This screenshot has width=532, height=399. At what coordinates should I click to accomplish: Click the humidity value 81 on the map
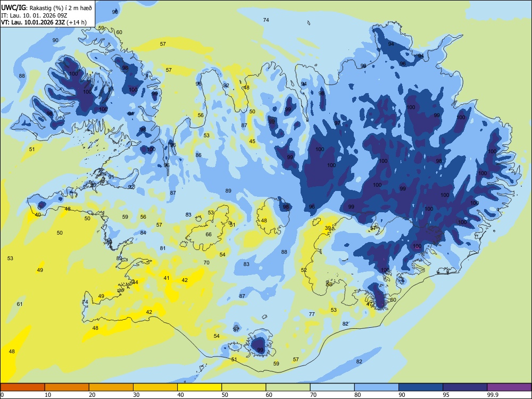click(x=163, y=248)
